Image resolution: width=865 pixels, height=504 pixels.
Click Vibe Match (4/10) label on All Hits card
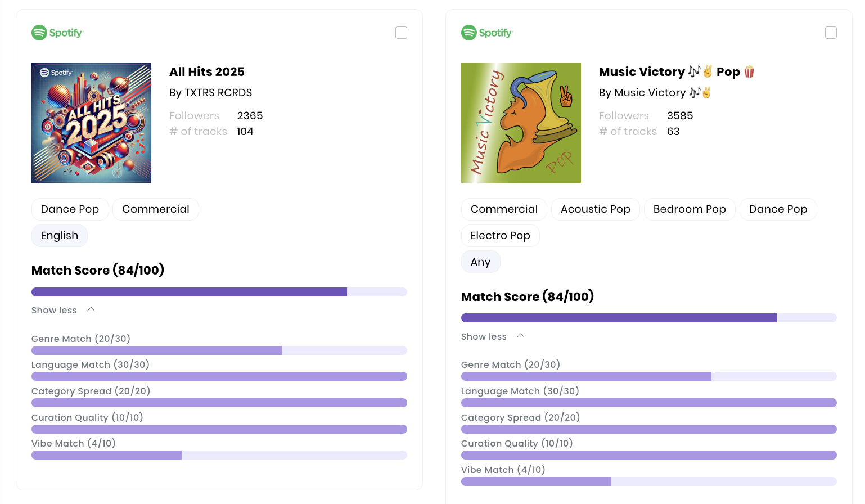point(74,444)
